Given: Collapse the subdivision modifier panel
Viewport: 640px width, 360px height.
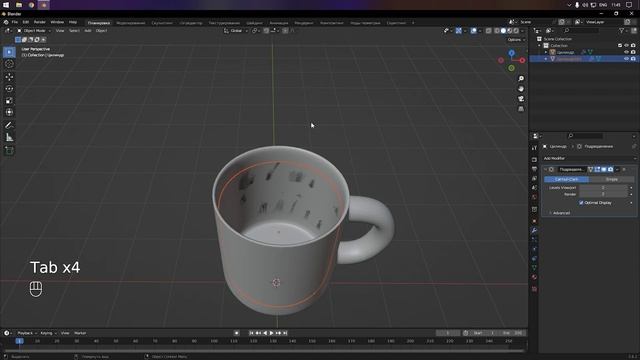Looking at the screenshot, I should pos(546,169).
